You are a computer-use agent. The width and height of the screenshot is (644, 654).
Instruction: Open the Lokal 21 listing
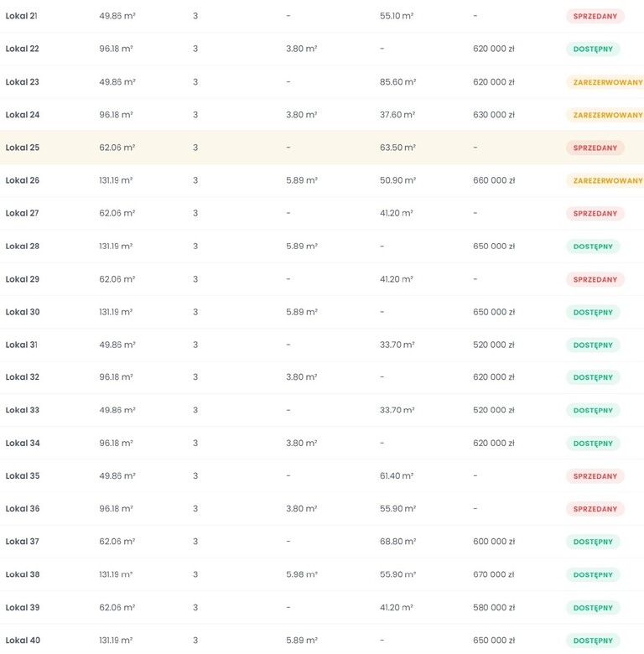[21, 16]
